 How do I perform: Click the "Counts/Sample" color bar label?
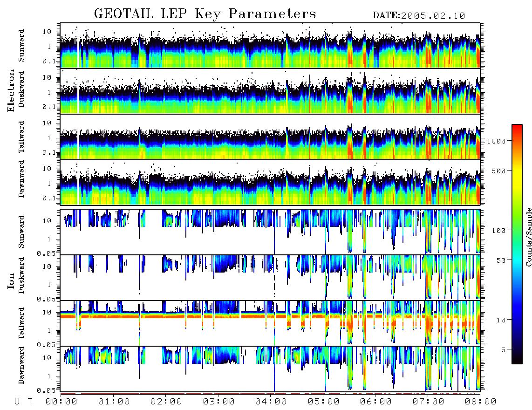528,237
